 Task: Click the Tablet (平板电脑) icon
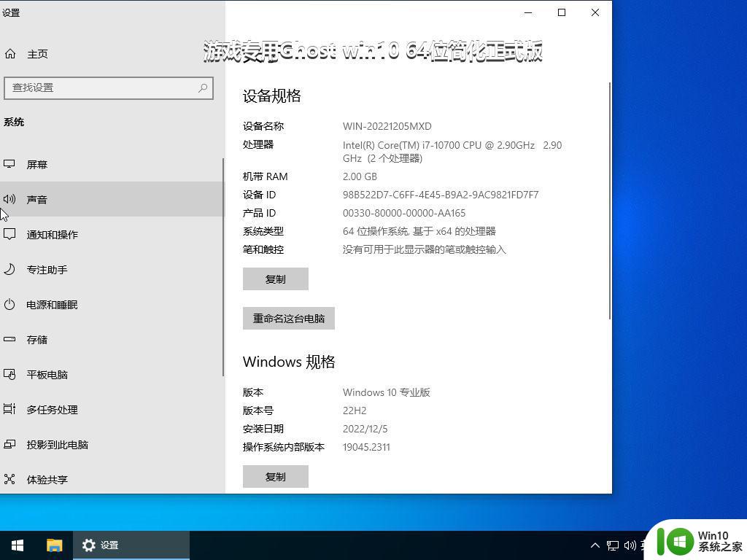tap(9, 374)
